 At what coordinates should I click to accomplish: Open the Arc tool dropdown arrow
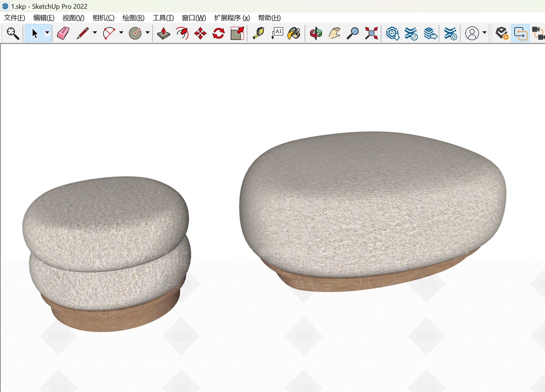pyautogui.click(x=121, y=33)
